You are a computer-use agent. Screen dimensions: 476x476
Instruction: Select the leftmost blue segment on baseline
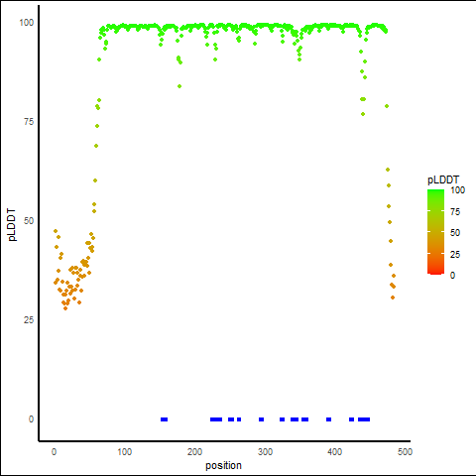[164, 419]
